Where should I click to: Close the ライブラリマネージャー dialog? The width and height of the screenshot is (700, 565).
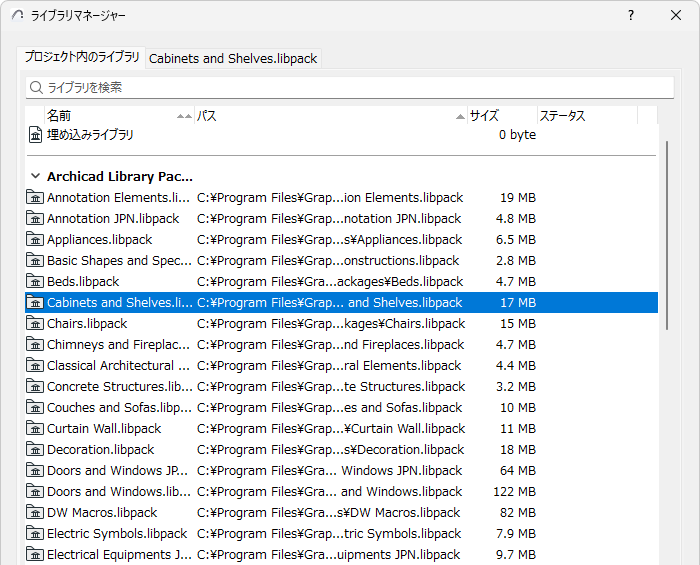[x=676, y=15]
